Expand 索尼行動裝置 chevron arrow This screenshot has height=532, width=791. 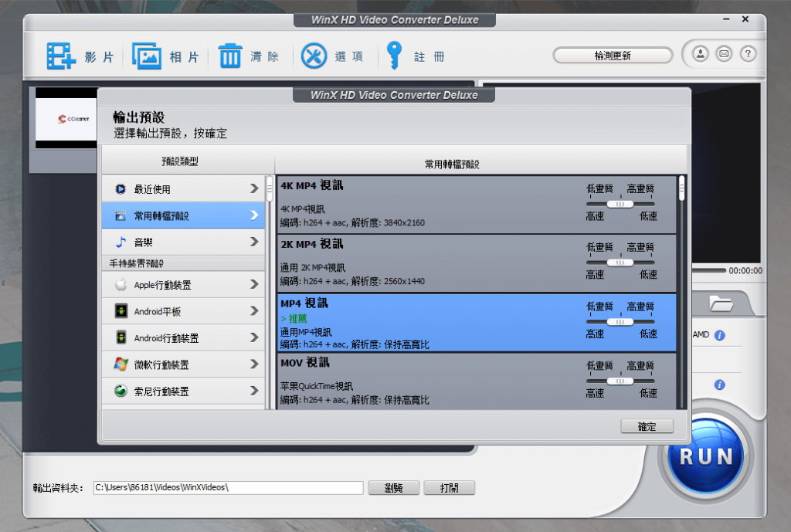click(x=254, y=391)
